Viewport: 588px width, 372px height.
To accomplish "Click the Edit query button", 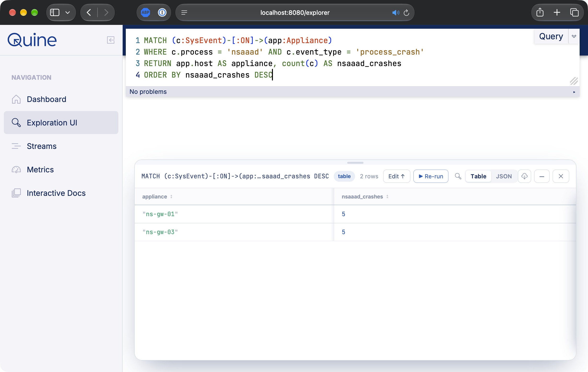I will pos(397,176).
